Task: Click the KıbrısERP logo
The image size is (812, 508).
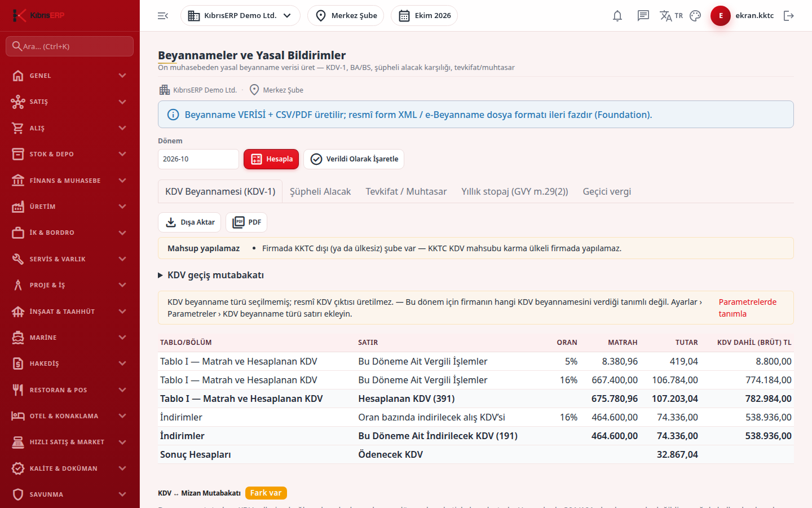Action: 38,15
